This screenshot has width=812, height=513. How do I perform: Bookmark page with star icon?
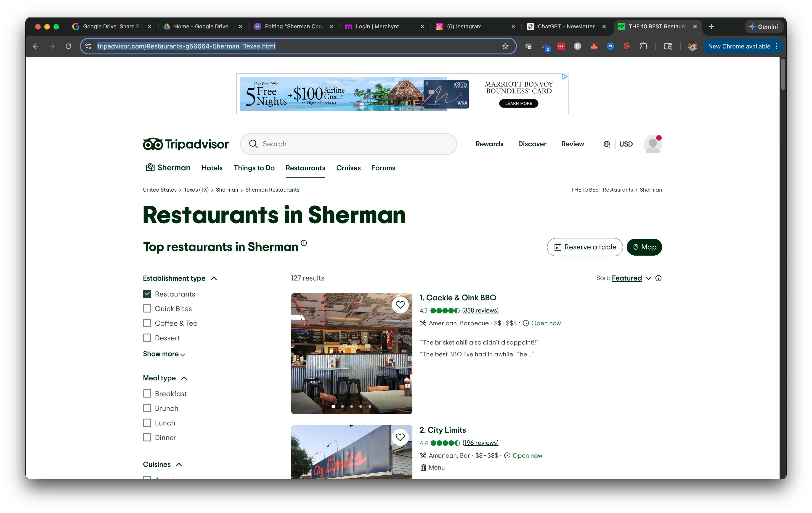[x=505, y=46]
